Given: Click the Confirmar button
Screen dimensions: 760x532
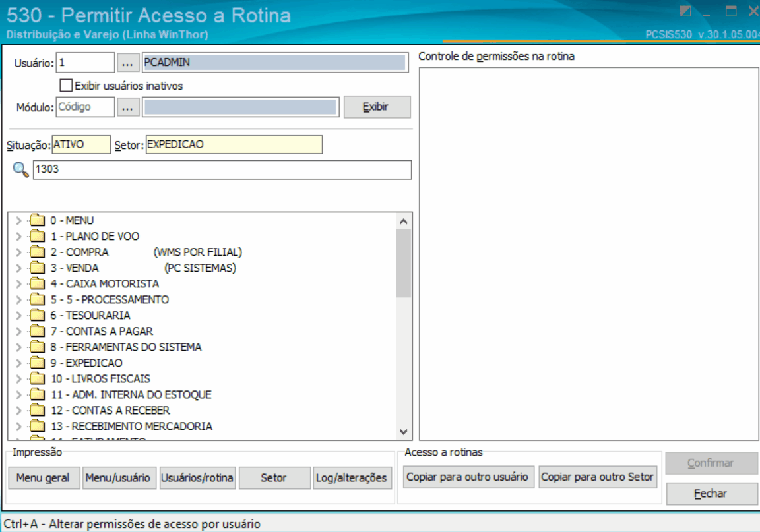Looking at the screenshot, I should [712, 463].
